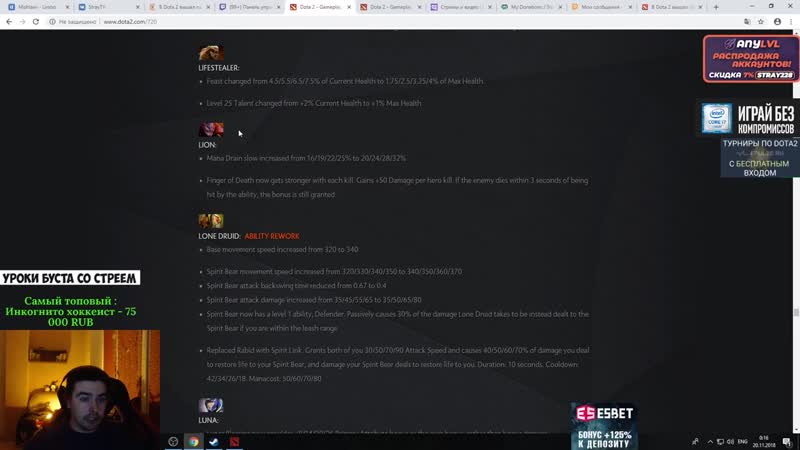The height and width of the screenshot is (450, 800).
Task: Bookmark this page with the star icon
Action: 761,22
